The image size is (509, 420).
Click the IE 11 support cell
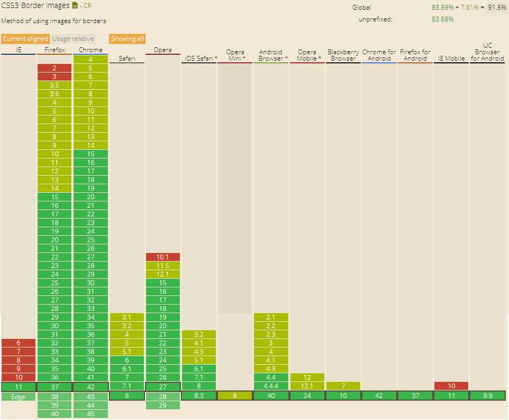point(18,387)
